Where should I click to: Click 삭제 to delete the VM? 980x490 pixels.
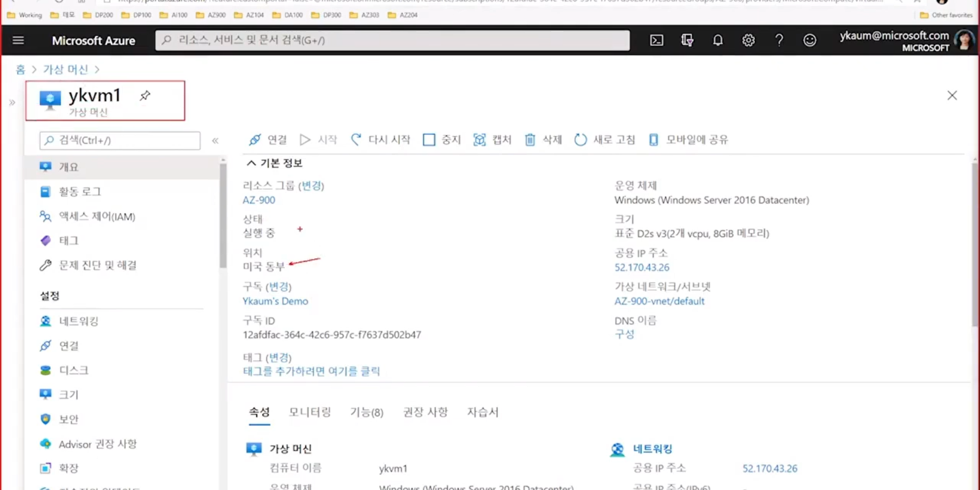(544, 139)
